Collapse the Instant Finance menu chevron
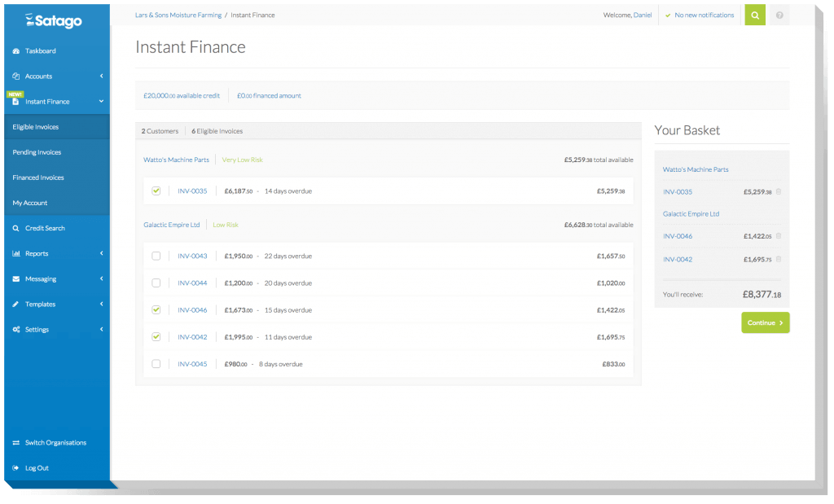 point(101,101)
